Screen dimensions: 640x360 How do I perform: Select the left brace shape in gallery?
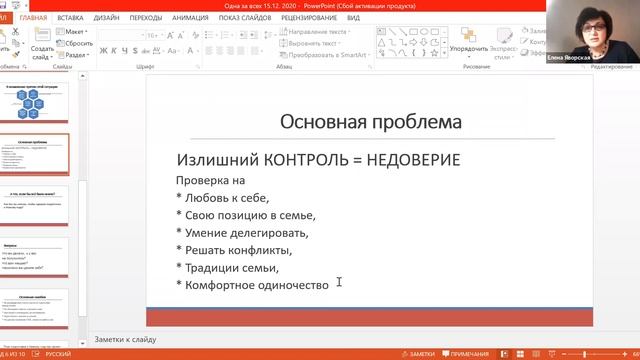coord(413,53)
